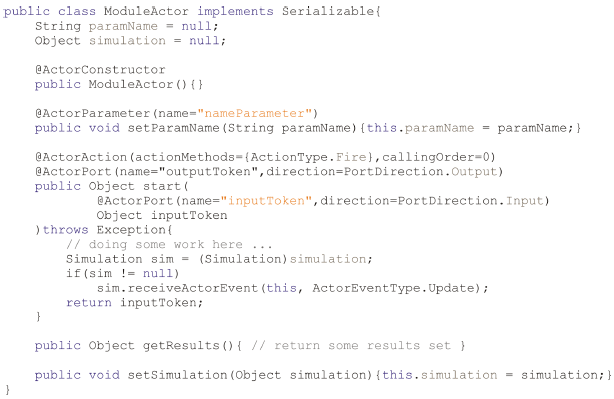Select the @ActorConstructor annotation

[x=100, y=70]
